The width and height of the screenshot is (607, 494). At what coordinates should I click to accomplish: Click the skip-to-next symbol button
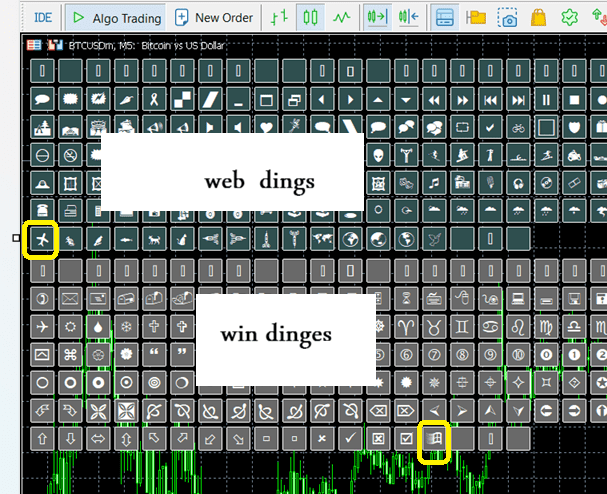point(518,99)
